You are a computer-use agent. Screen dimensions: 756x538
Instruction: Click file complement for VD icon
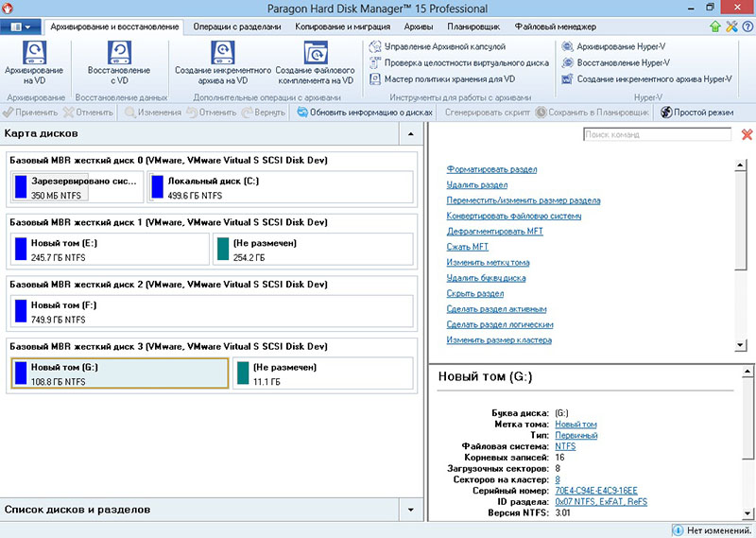315,52
